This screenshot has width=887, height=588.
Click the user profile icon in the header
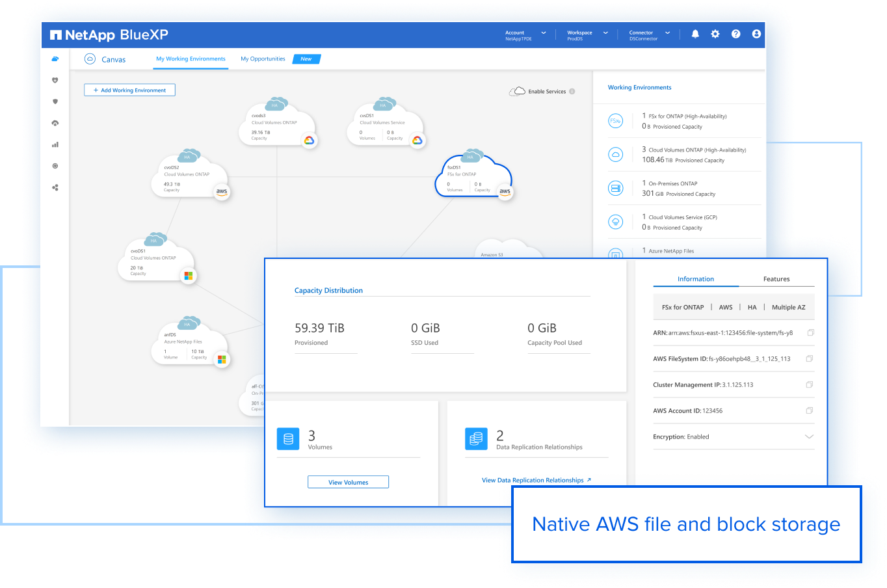tap(756, 34)
